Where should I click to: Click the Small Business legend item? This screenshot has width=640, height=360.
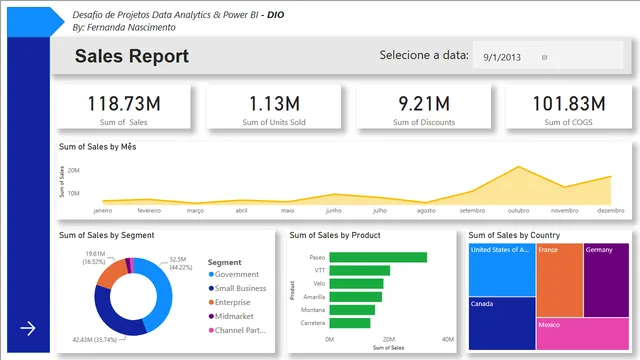click(x=237, y=288)
